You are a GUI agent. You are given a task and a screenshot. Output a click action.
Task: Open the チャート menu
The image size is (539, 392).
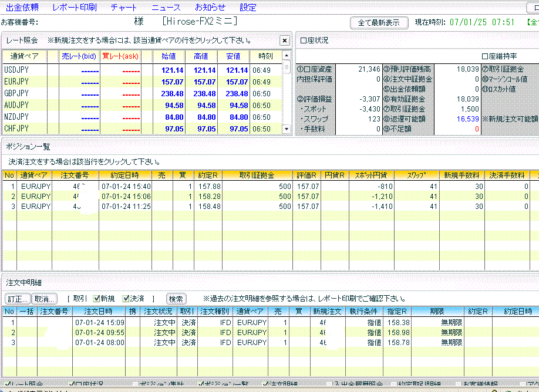(x=123, y=7)
